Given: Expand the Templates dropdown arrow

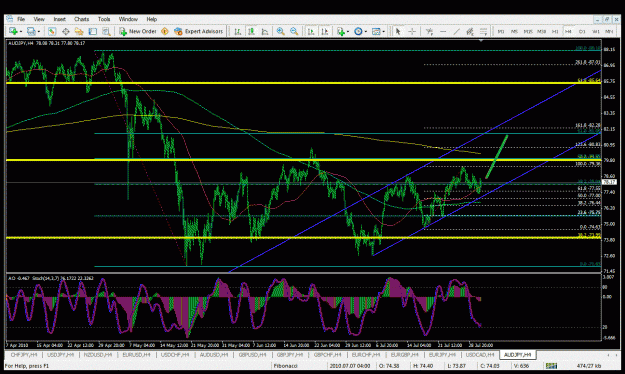Looking at the screenshot, I should point(383,31).
